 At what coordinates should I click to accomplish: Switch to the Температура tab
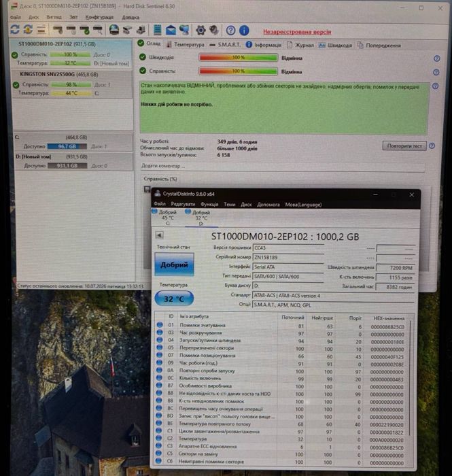tap(186, 45)
